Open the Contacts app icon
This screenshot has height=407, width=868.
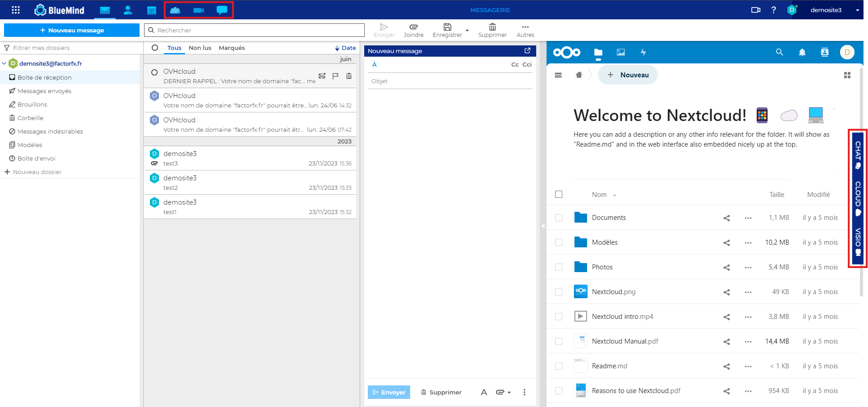point(128,10)
